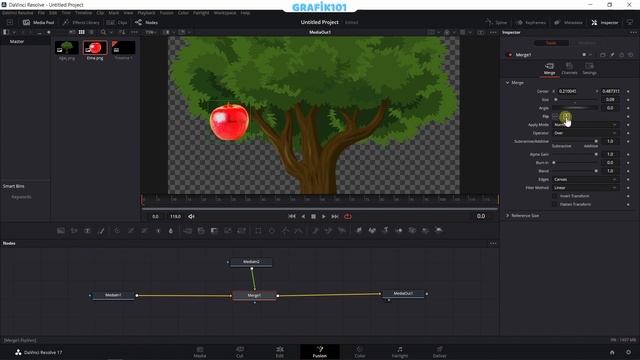Add a Fast Noise node from the toolbar
The image size is (640, 360).
pyautogui.click(x=74, y=231)
